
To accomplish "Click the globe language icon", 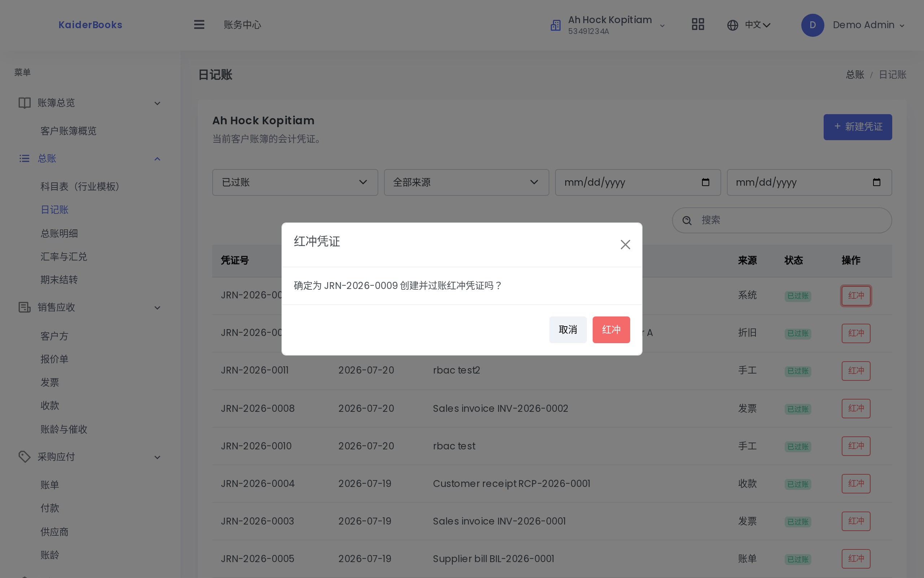I will [x=732, y=25].
